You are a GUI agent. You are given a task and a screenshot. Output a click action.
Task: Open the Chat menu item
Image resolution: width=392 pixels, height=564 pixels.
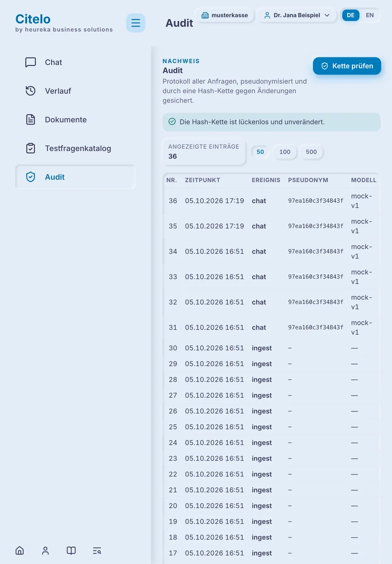tap(75, 62)
